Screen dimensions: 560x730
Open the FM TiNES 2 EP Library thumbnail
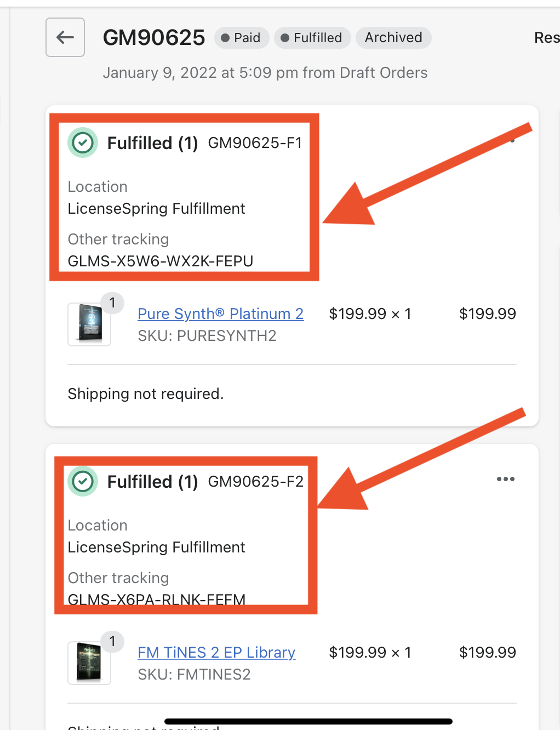[x=89, y=663]
